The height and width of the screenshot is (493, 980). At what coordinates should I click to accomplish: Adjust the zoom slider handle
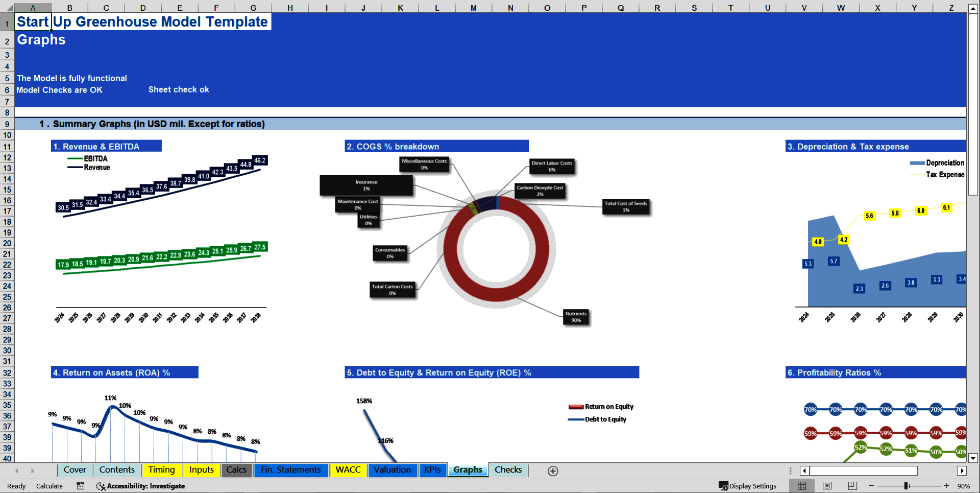pyautogui.click(x=906, y=486)
